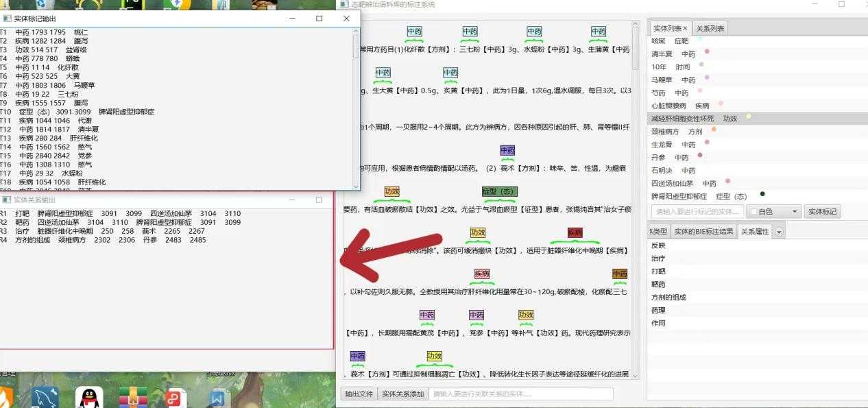Open the MySQL Workbench desktop icon
Screen dimensions: 868x408
coord(45,397)
